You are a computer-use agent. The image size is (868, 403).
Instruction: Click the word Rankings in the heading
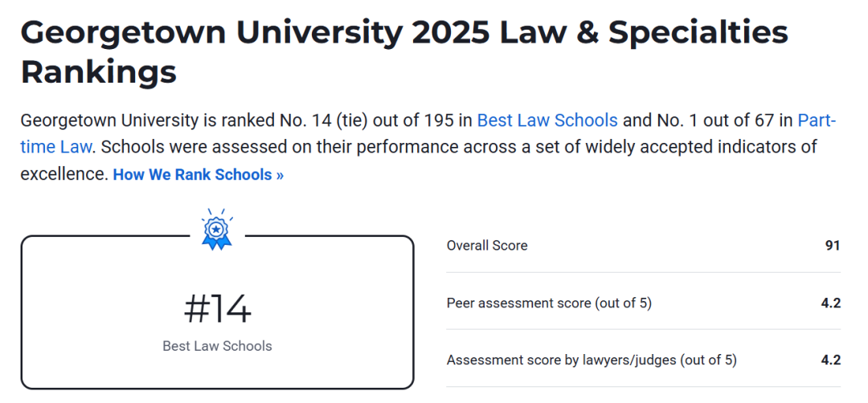click(98, 71)
